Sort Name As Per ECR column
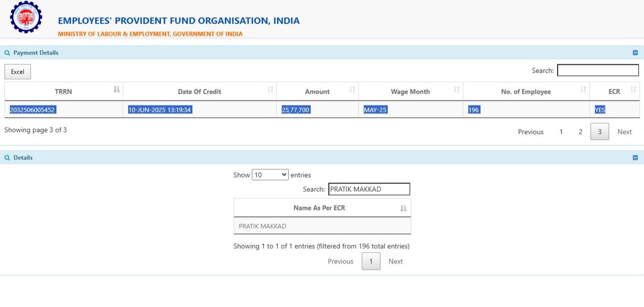The width and height of the screenshot is (644, 307). point(322,208)
